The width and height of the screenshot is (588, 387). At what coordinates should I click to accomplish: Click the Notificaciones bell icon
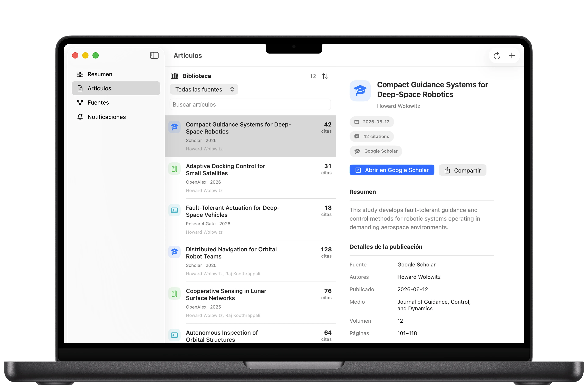pos(80,117)
